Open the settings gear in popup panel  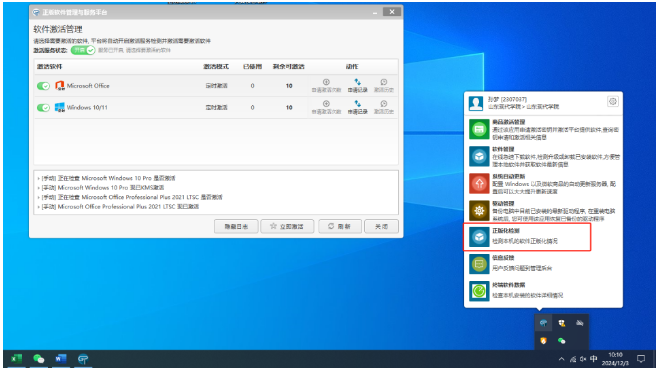click(x=612, y=101)
